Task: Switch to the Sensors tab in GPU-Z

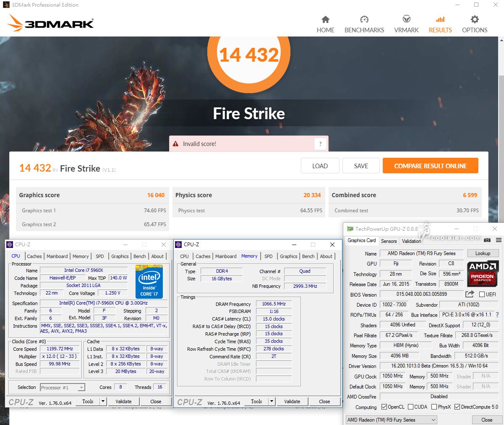Action: (389, 241)
